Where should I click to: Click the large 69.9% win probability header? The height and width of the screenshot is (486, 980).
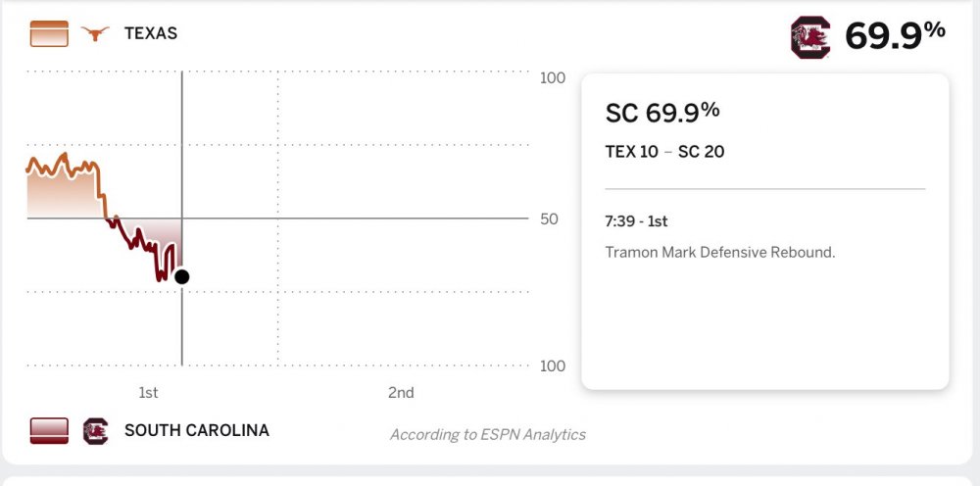[895, 36]
